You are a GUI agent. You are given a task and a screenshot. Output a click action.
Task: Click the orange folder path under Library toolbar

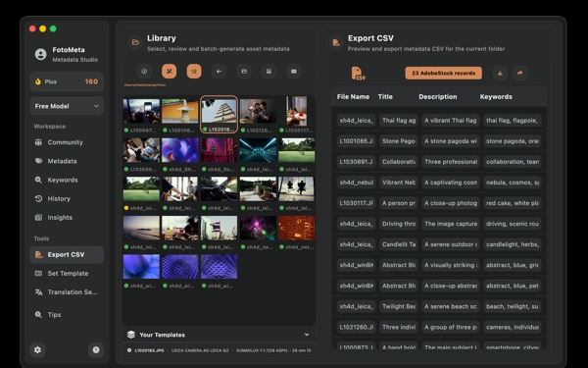tap(145, 85)
